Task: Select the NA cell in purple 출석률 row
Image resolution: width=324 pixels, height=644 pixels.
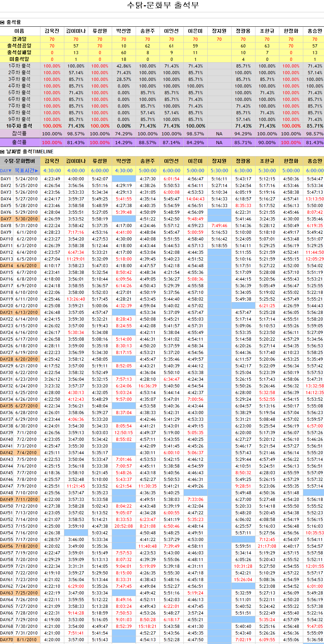Action: 219,142
